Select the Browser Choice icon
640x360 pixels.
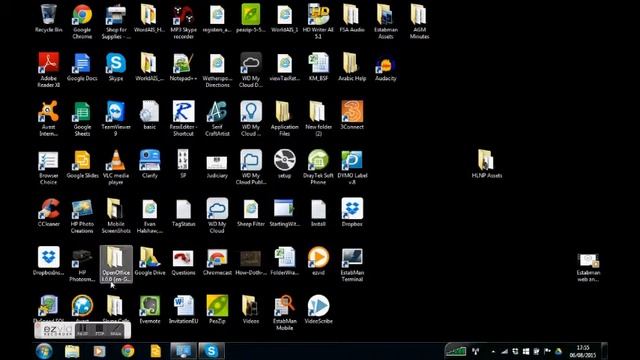click(x=49, y=167)
